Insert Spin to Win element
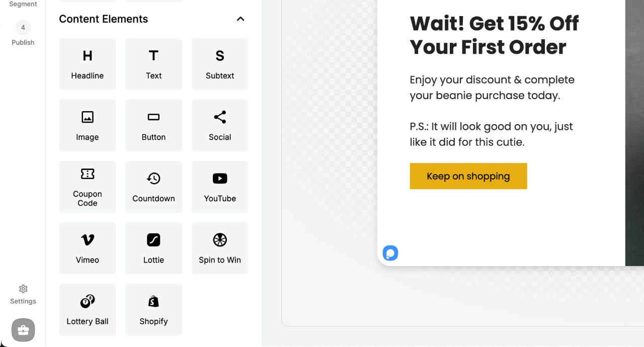The width and height of the screenshot is (644, 347). pos(220,248)
